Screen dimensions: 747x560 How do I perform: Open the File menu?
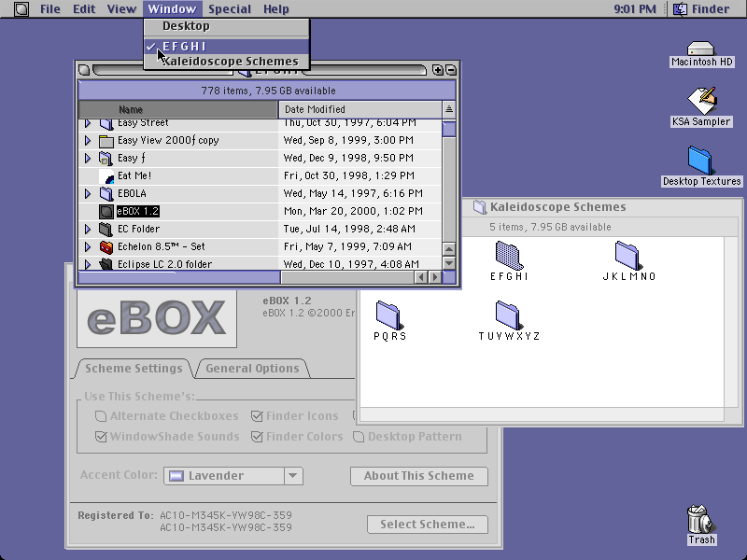pyautogui.click(x=50, y=8)
